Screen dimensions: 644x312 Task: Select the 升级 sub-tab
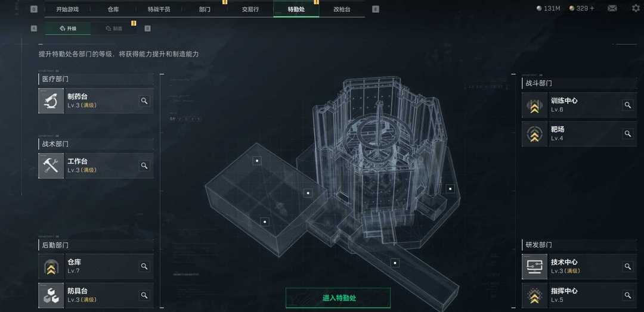[x=68, y=29]
